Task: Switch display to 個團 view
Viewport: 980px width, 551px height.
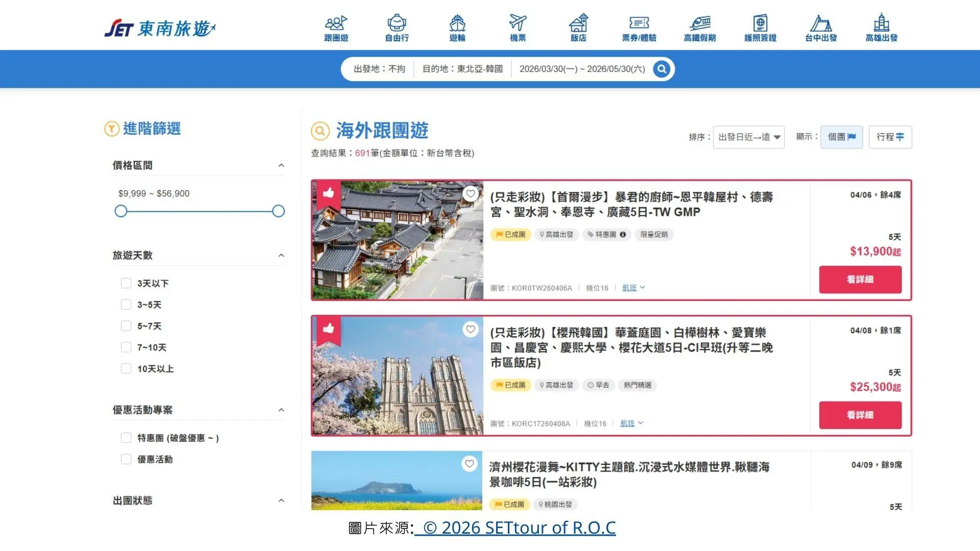Action: [841, 137]
